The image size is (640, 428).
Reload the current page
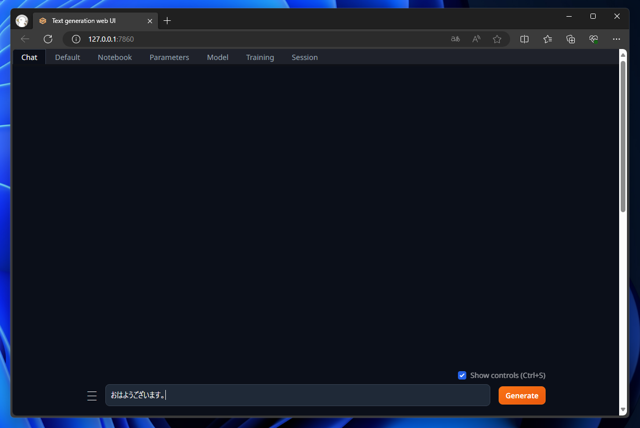click(x=48, y=39)
